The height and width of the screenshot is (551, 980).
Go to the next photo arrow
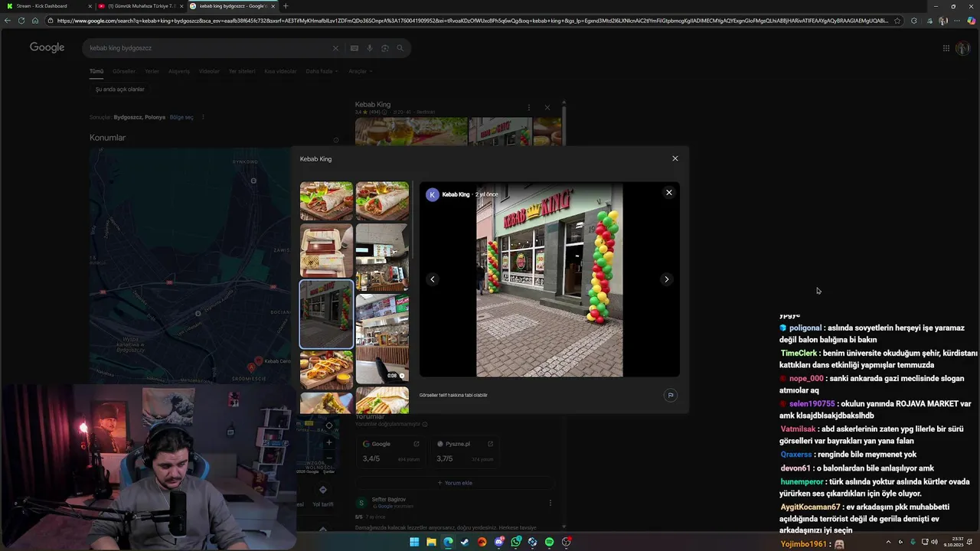(x=666, y=279)
